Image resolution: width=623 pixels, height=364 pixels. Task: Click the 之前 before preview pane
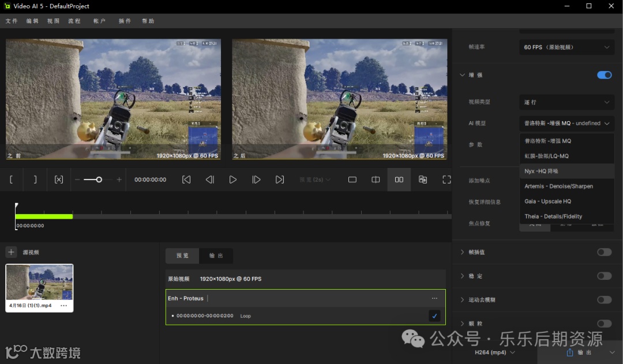(x=113, y=99)
